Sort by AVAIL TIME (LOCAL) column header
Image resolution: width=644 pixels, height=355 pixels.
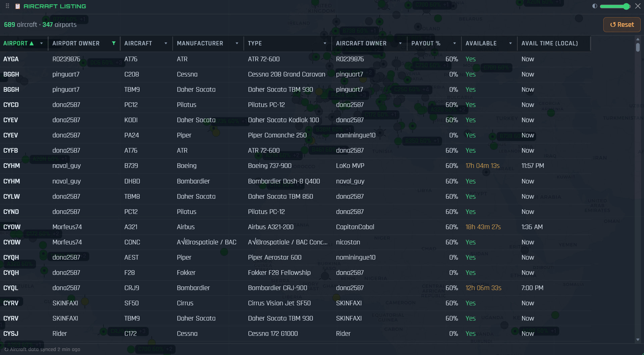[550, 43]
